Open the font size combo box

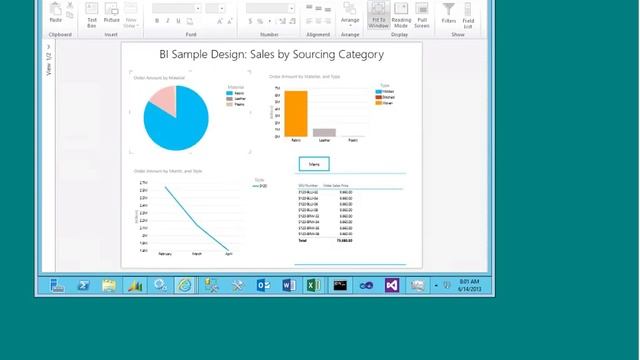[215, 9]
